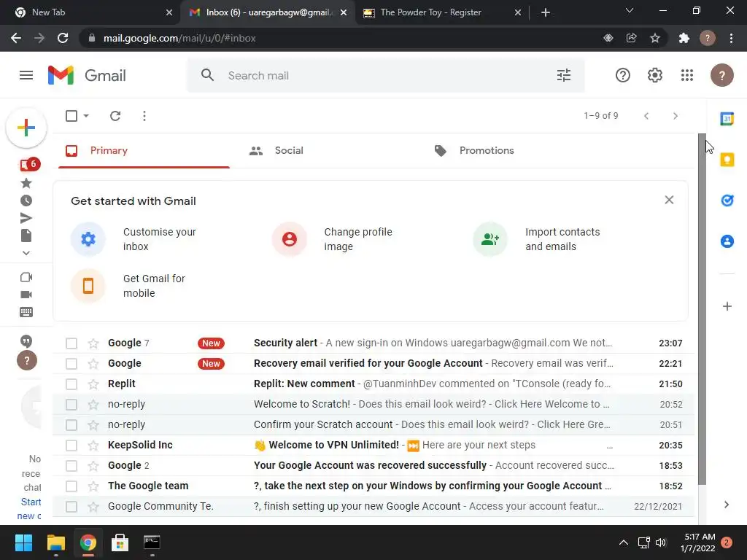
Task: Open Gmail settings gear
Action: click(x=654, y=75)
